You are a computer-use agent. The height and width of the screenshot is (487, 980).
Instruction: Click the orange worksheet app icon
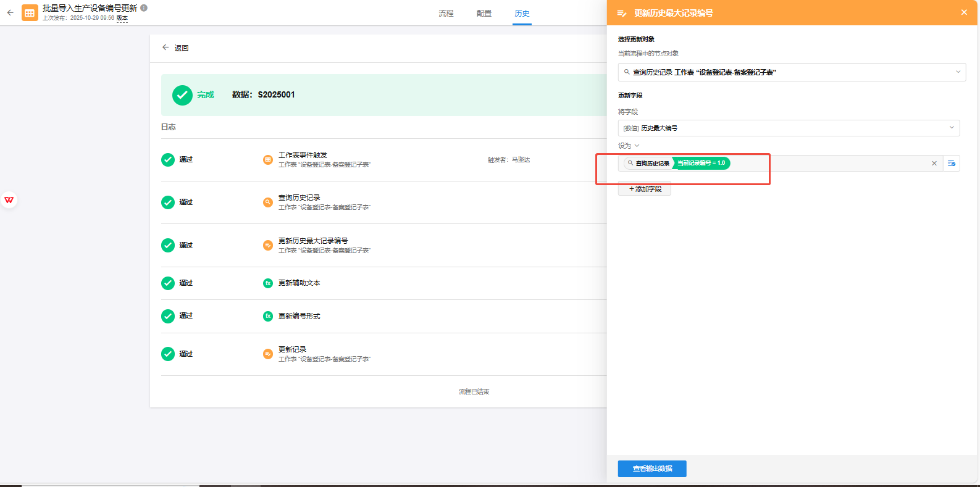coord(30,13)
